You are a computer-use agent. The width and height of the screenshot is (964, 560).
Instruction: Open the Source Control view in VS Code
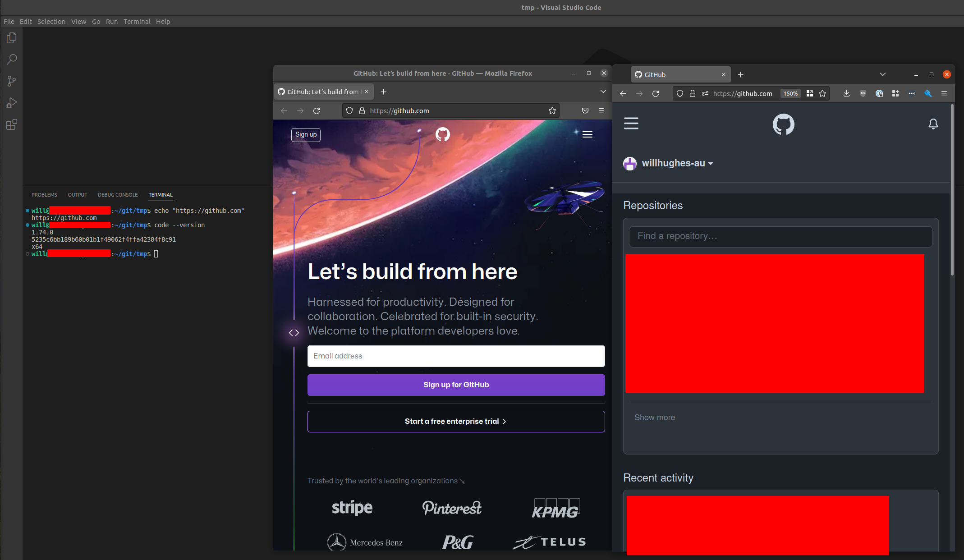(x=11, y=81)
